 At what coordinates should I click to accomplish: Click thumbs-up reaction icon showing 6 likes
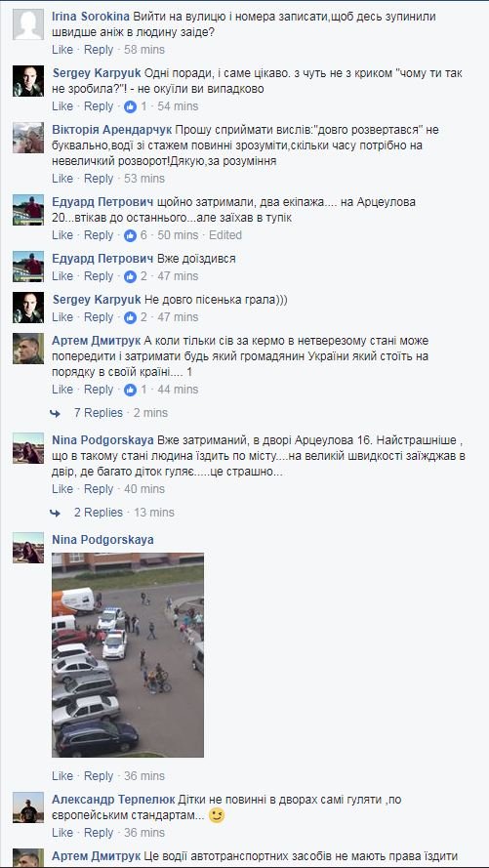130,235
